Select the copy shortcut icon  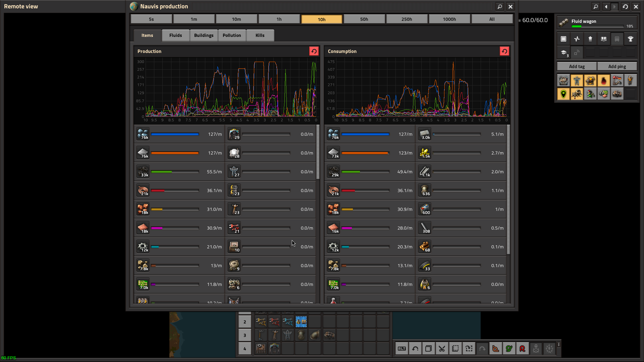click(429, 349)
